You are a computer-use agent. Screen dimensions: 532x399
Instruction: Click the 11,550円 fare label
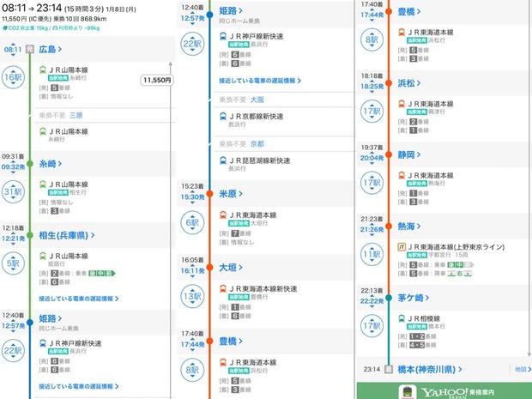(x=157, y=81)
